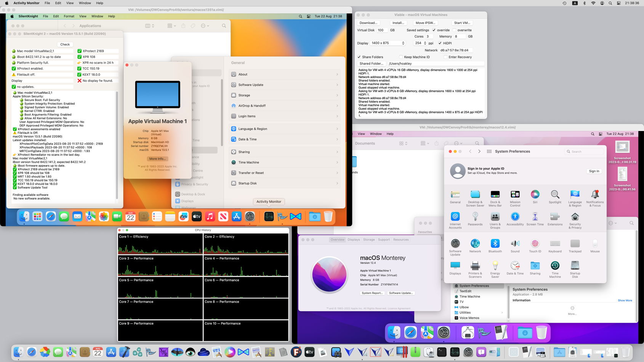
Task: Expand Utilities in the Finder sidebar
Action: (x=503, y=312)
